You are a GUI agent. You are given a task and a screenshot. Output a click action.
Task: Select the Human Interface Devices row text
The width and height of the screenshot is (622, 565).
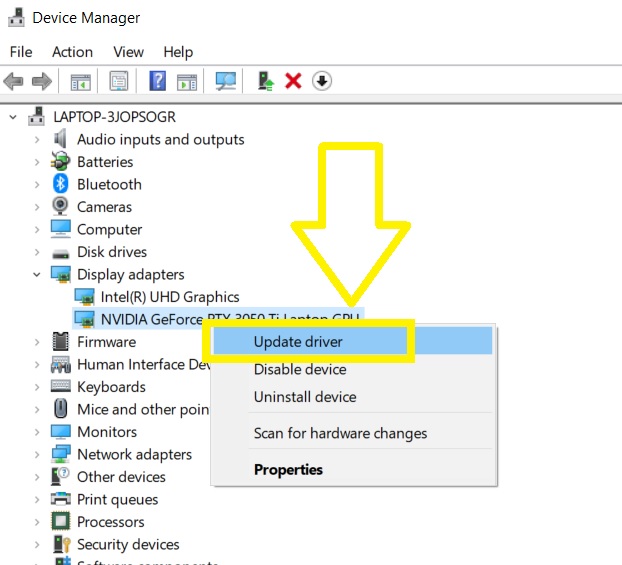[x=144, y=364]
